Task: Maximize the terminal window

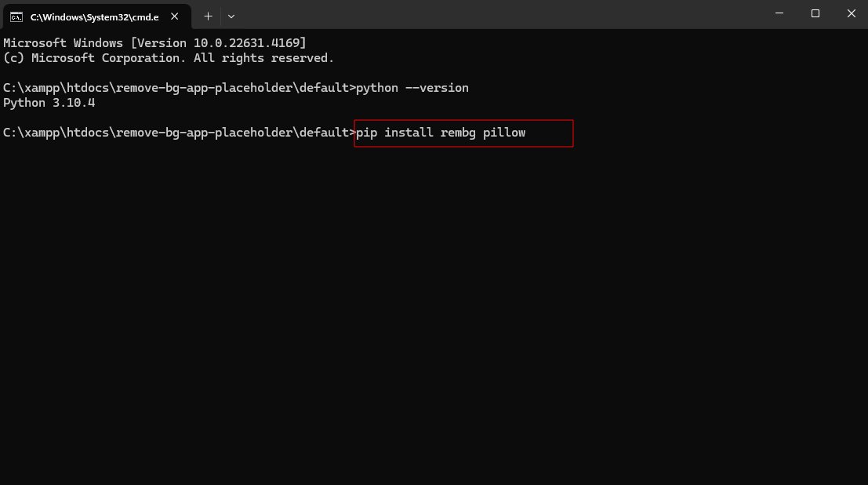Action: click(x=815, y=14)
